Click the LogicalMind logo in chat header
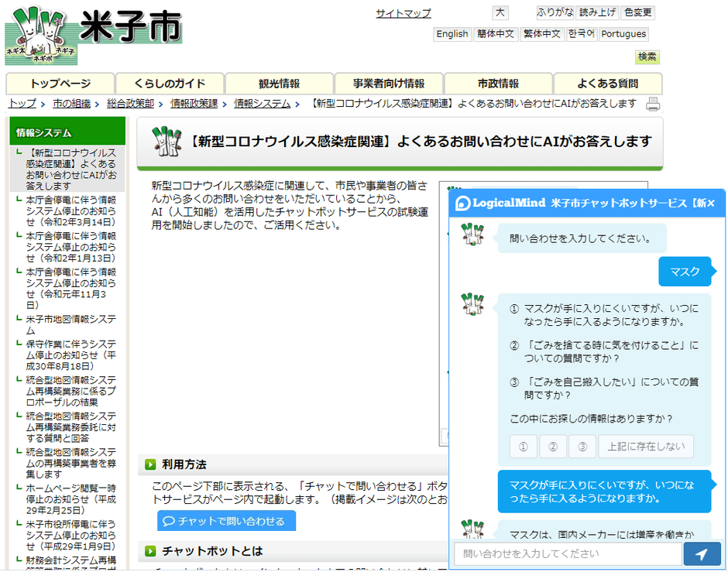This screenshot has width=728, height=572. [500, 203]
